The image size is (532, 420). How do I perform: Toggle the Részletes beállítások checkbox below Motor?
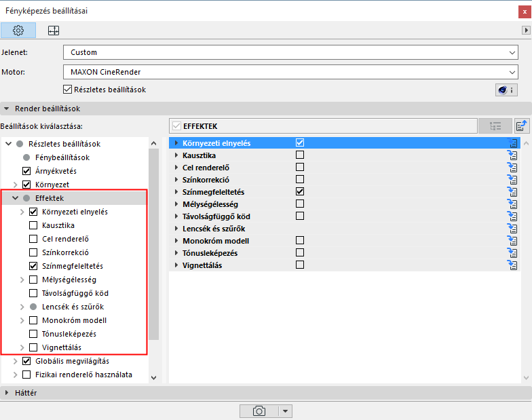(68, 90)
